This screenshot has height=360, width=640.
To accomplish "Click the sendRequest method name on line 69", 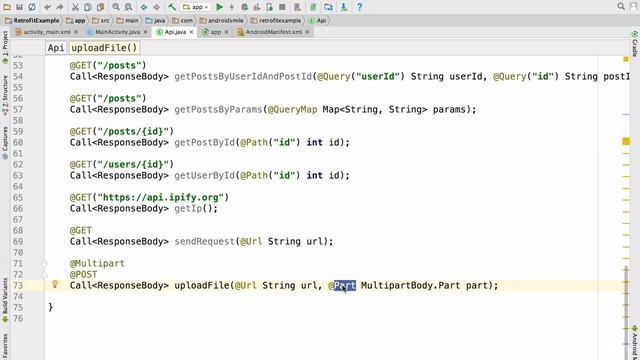I will point(205,242).
